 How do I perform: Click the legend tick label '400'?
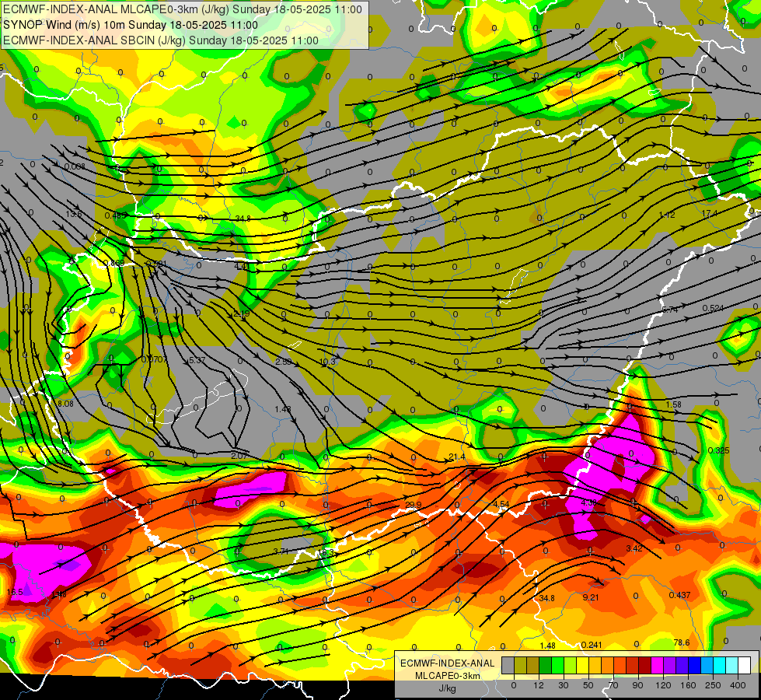pyautogui.click(x=738, y=685)
